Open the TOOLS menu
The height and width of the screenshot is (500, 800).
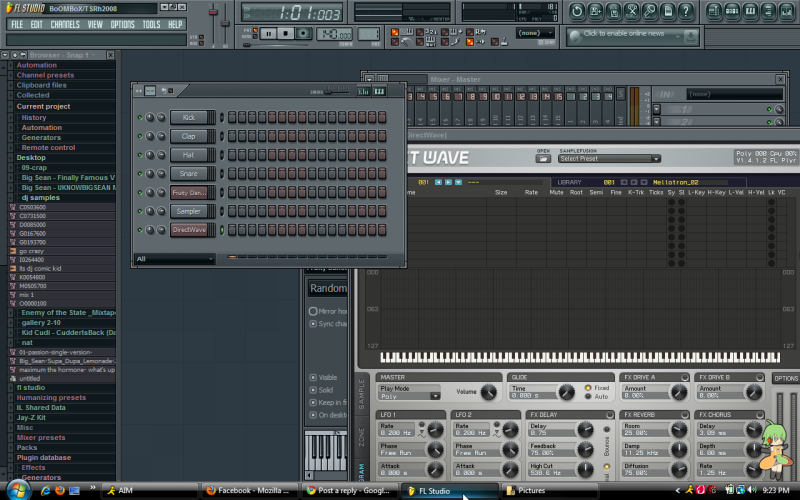(151, 24)
